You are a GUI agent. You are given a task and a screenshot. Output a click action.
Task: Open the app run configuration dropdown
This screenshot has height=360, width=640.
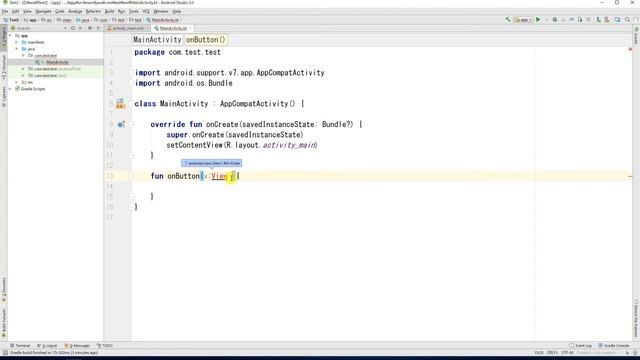click(523, 20)
